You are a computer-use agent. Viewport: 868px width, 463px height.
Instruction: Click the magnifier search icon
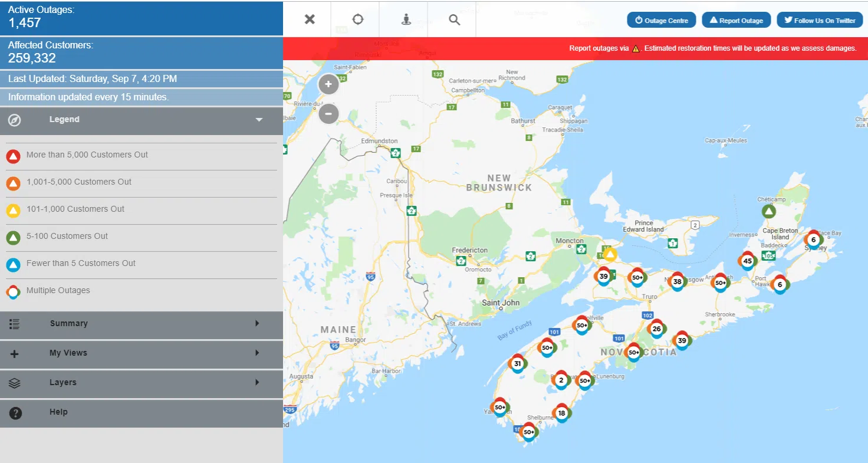click(454, 19)
